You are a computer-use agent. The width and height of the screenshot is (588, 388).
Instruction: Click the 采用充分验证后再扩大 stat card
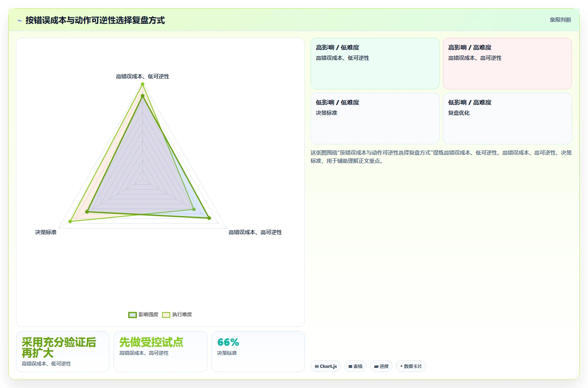pos(63,351)
